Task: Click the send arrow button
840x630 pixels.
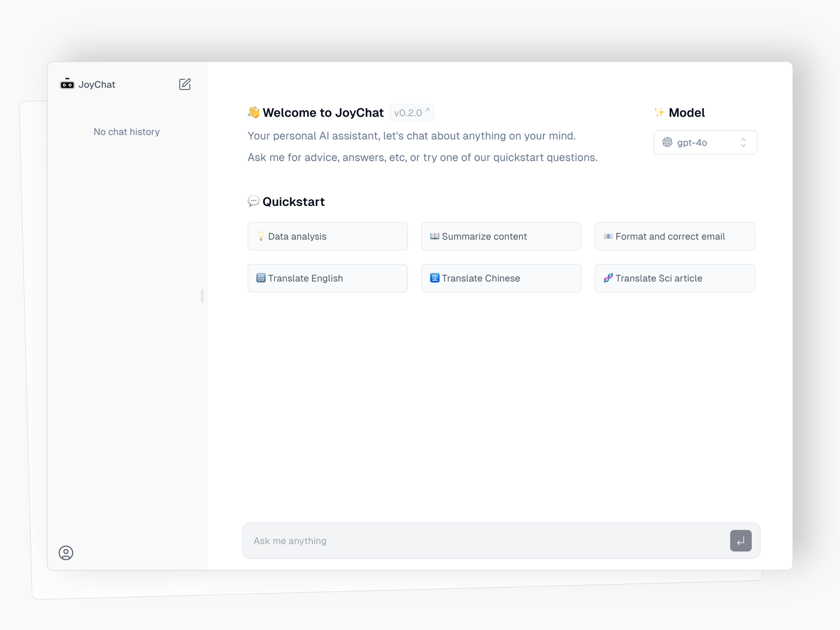Action: point(740,540)
